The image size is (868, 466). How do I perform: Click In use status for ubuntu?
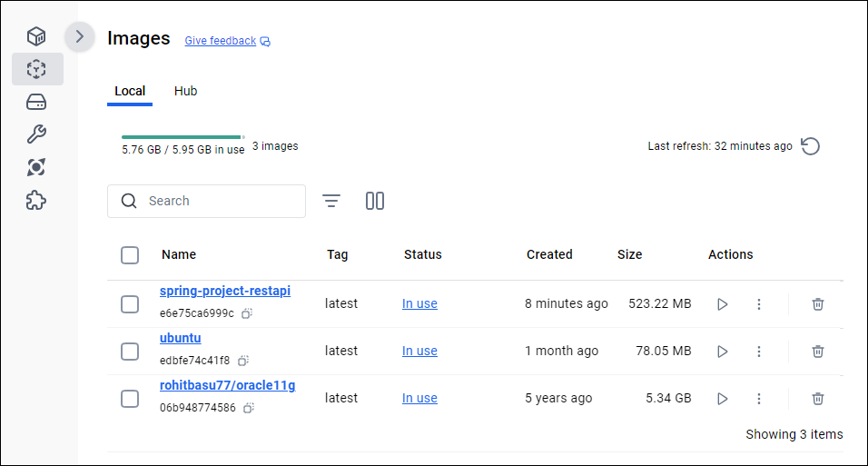tap(419, 351)
